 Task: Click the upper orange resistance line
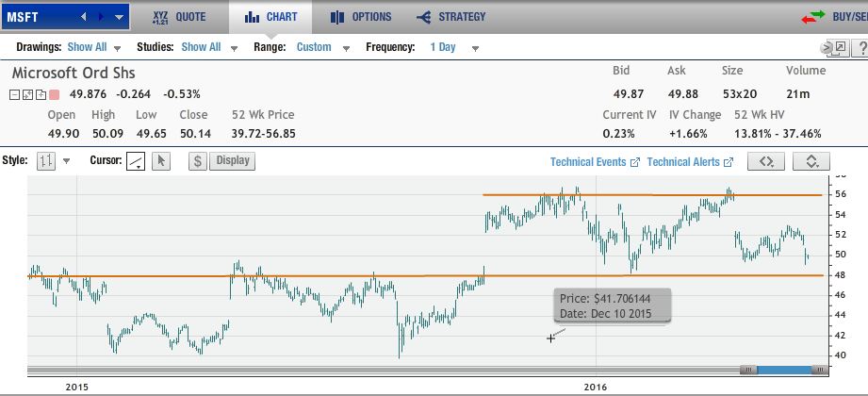click(x=653, y=195)
